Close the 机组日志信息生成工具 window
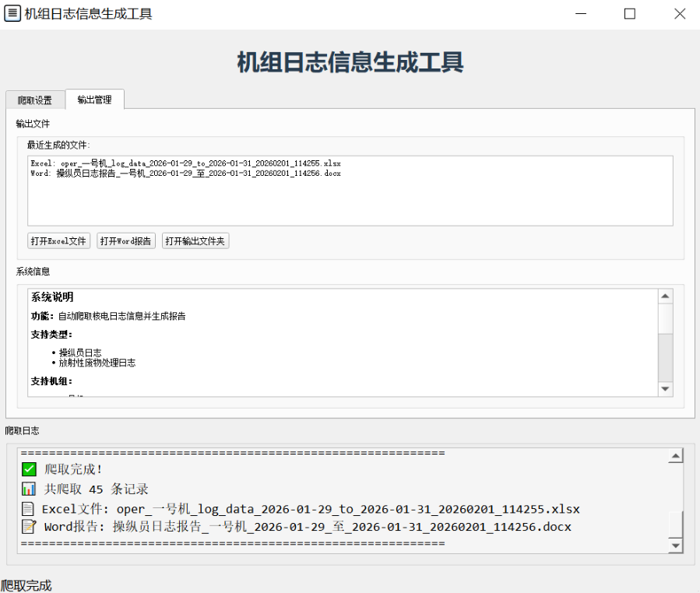The width and height of the screenshot is (700, 593). pyautogui.click(x=679, y=13)
